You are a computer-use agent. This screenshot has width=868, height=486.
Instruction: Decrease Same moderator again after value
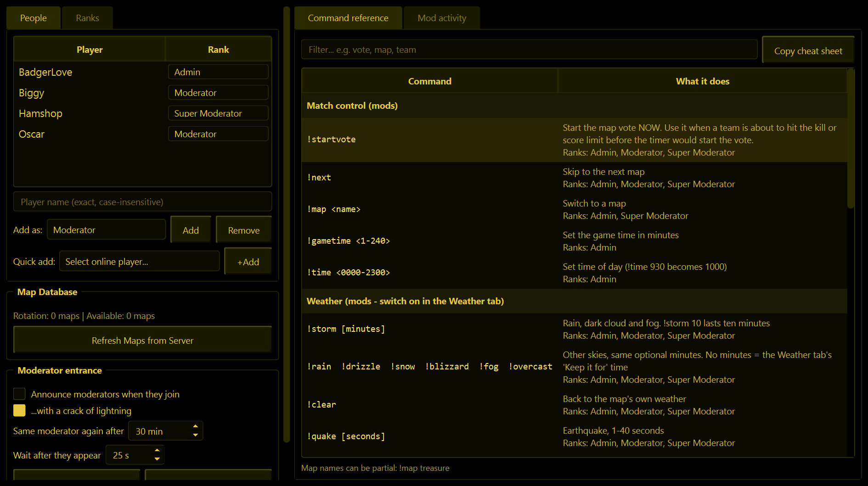coord(196,435)
